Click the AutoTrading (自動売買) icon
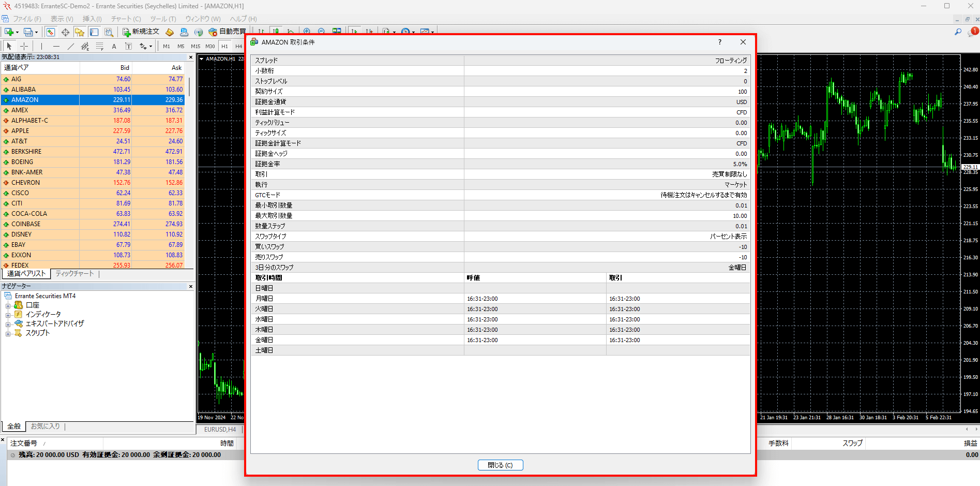The width and height of the screenshot is (980, 486). (227, 32)
